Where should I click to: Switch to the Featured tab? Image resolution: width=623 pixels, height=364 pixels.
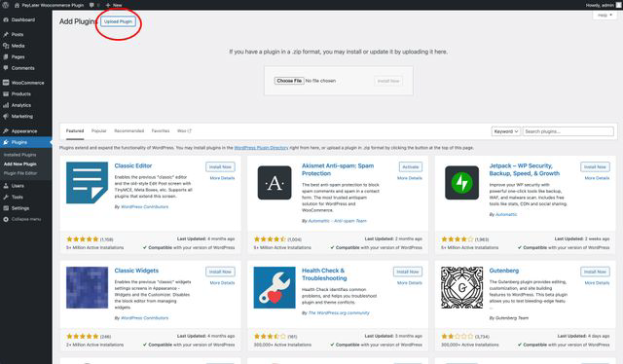click(75, 130)
